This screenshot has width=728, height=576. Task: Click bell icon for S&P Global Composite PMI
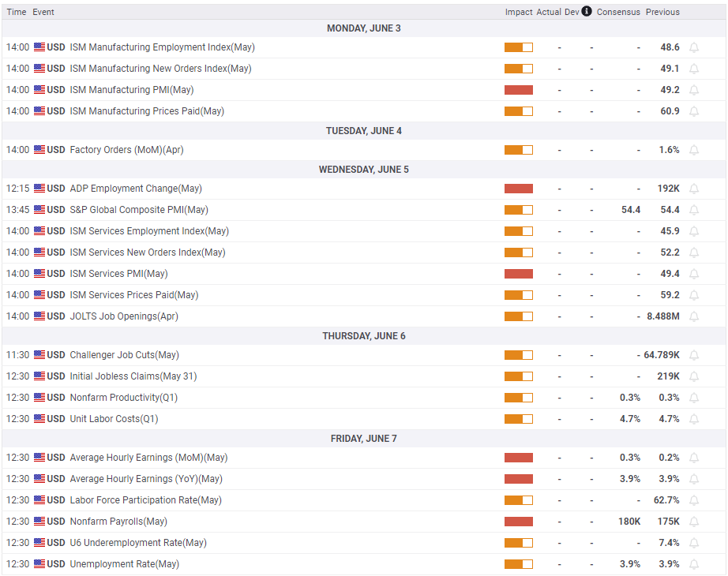694,210
